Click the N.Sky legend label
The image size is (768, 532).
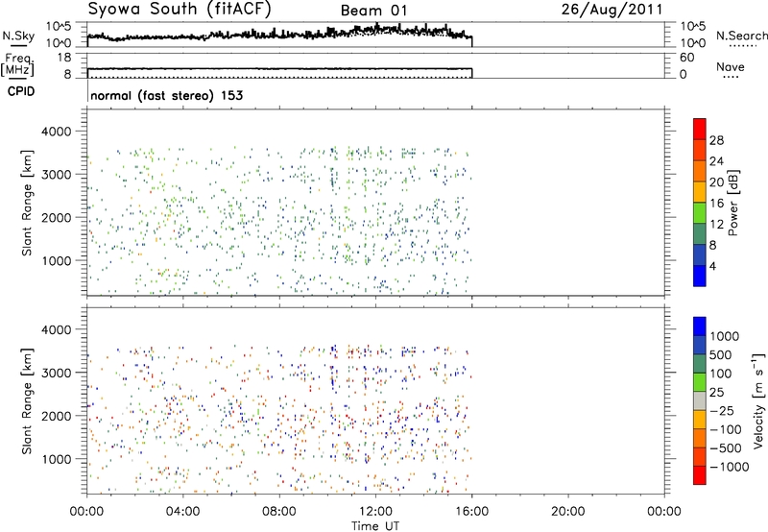pyautogui.click(x=18, y=36)
